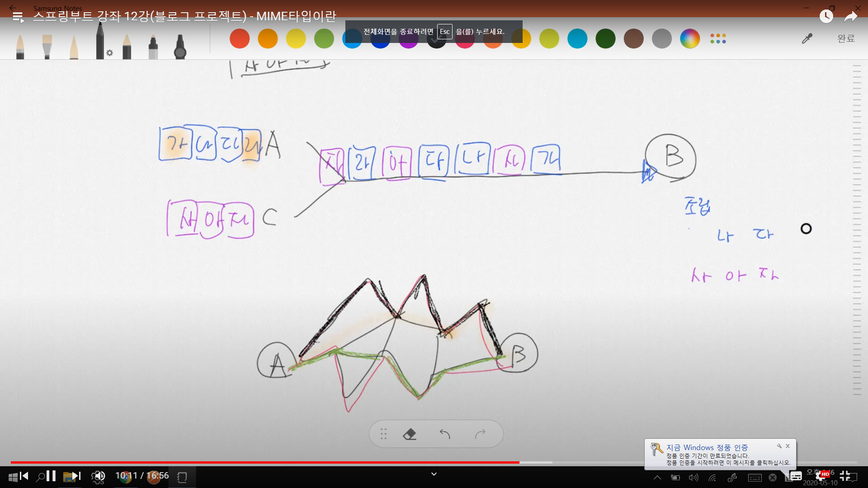Exit fullscreen mode
Viewport: 868px width, 488px height.
pos(844,476)
